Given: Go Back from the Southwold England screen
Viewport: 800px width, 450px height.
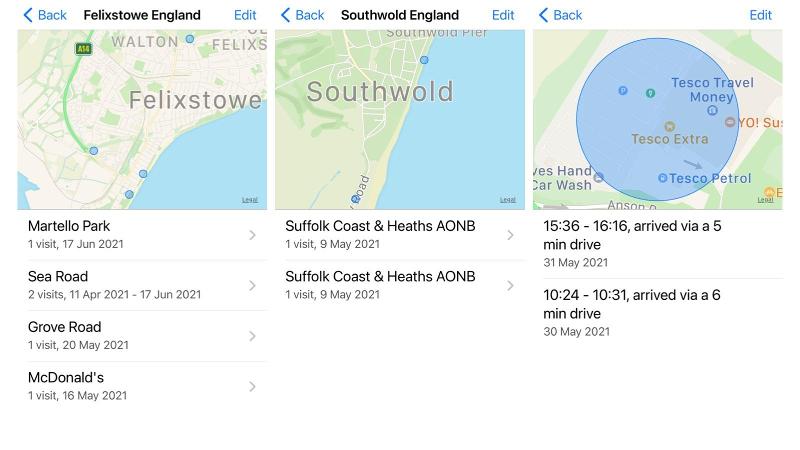Looking at the screenshot, I should pos(302,15).
